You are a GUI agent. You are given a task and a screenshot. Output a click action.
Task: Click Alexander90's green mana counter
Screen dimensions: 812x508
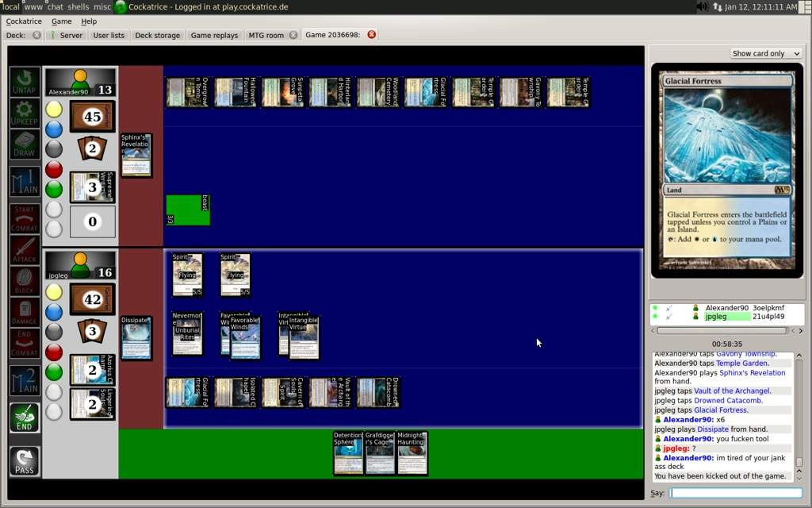[54, 189]
